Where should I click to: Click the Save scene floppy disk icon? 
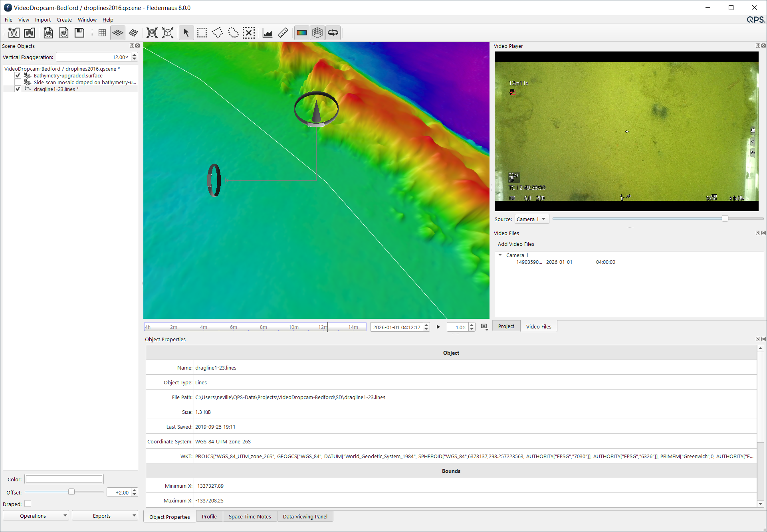[x=79, y=33]
